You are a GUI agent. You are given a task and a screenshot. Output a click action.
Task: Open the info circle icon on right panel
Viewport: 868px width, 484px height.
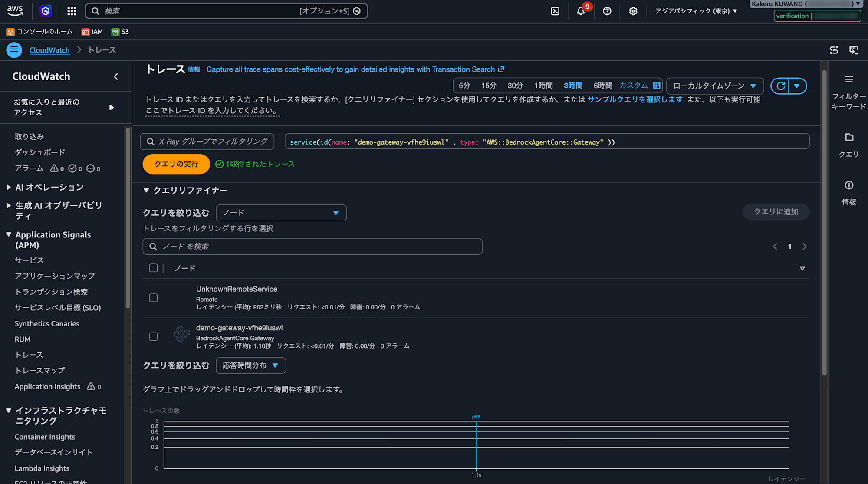pyautogui.click(x=849, y=185)
